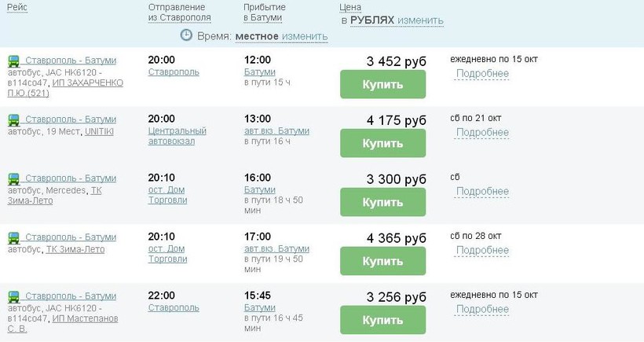Change local time setting via изменить link
644x342 pixels.
click(305, 36)
